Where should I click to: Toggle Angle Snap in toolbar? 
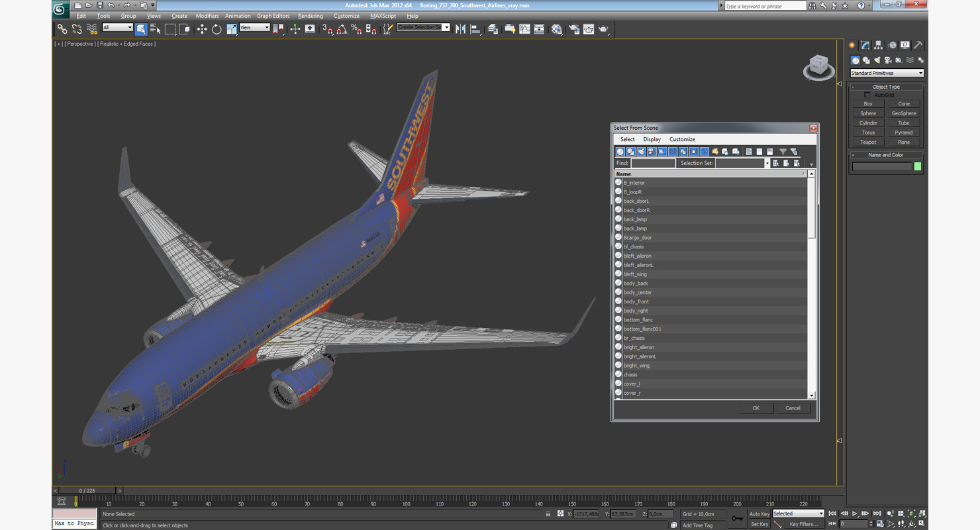tap(342, 29)
